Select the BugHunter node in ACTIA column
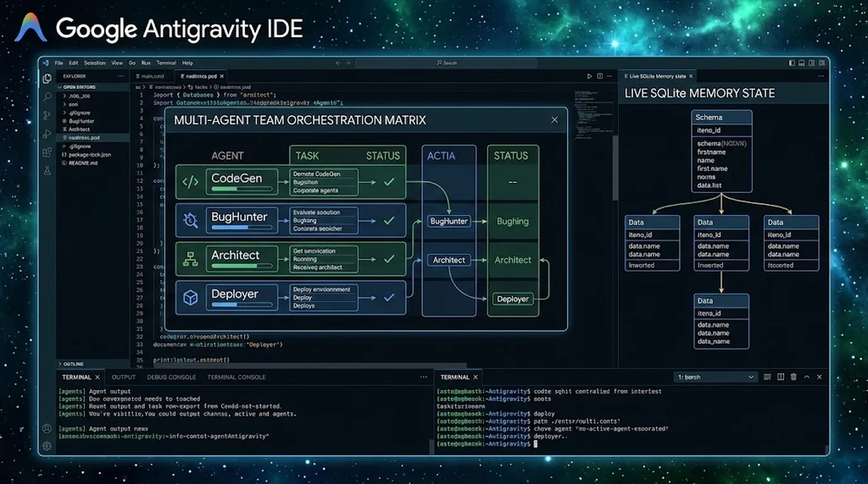868x484 pixels. coord(449,221)
